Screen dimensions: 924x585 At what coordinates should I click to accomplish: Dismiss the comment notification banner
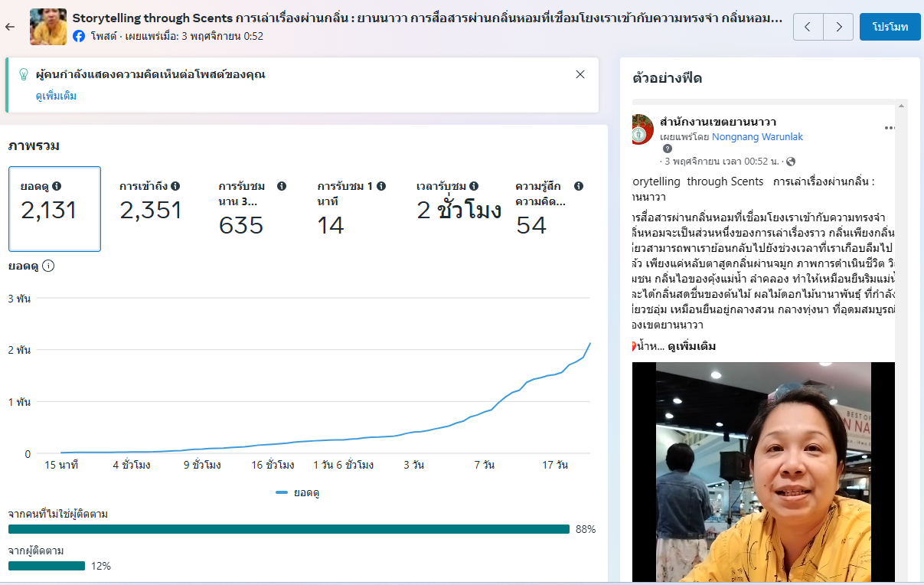pyautogui.click(x=580, y=74)
